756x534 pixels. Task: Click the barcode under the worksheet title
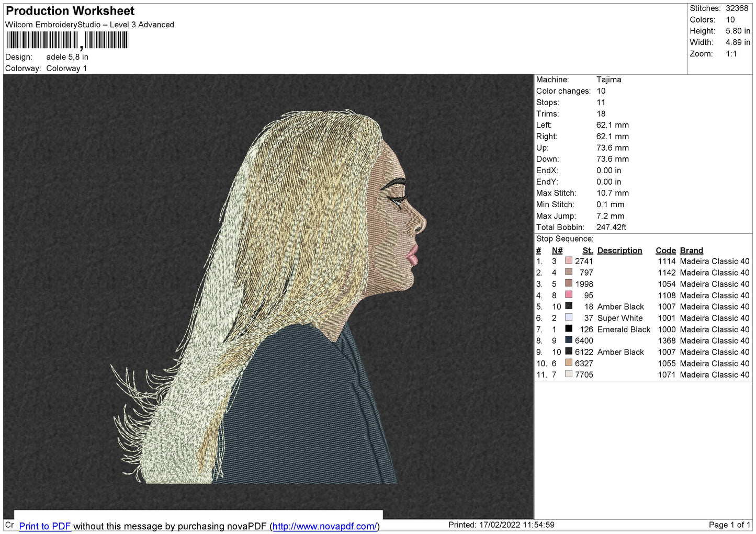coord(67,40)
